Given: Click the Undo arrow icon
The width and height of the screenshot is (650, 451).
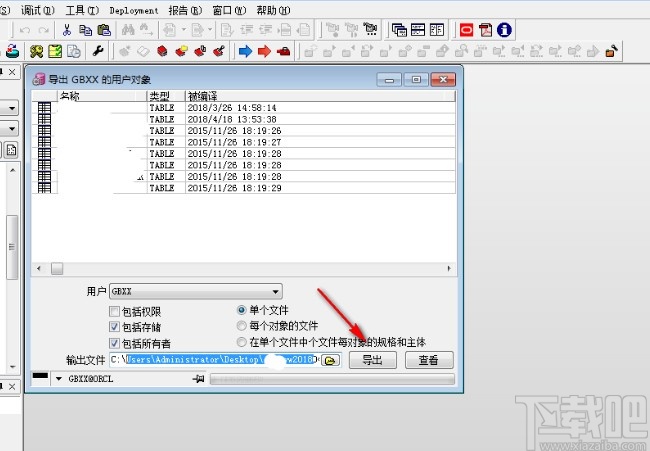Looking at the screenshot, I should [x=25, y=30].
